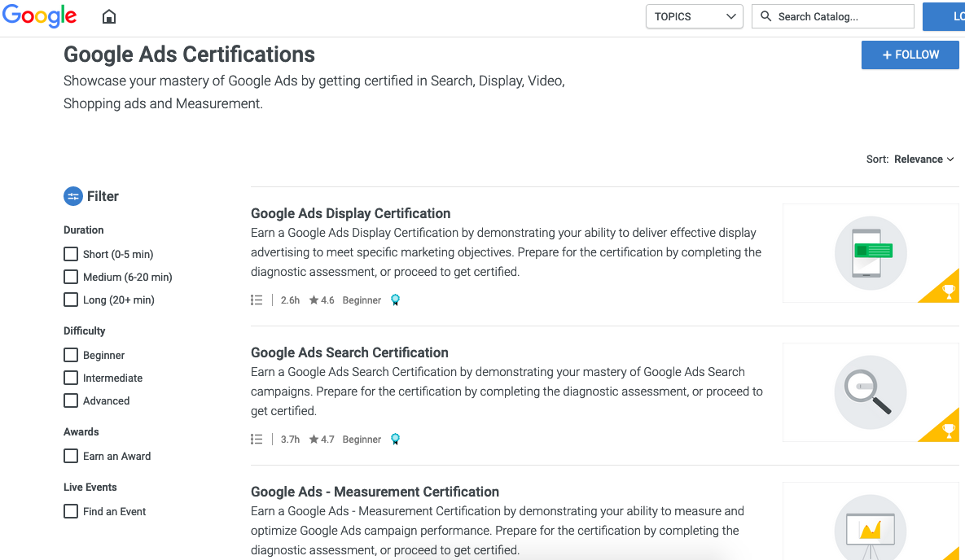The width and height of the screenshot is (965, 560).
Task: Toggle the Find an Event checkbox
Action: (x=71, y=511)
